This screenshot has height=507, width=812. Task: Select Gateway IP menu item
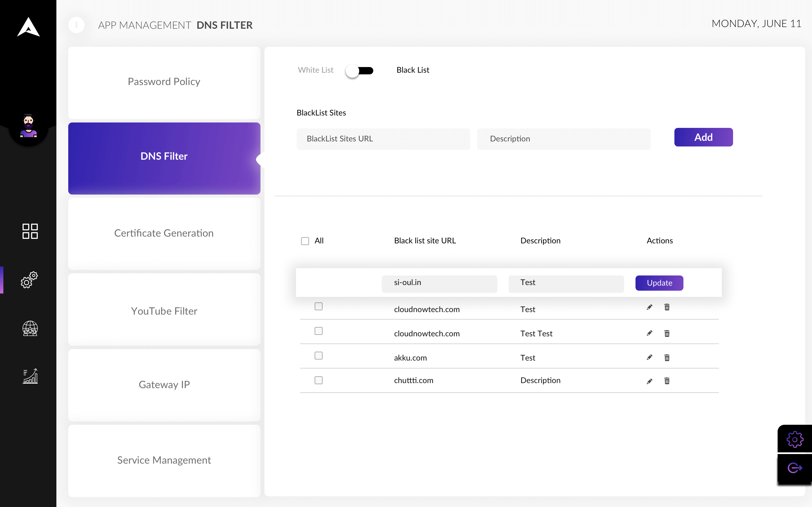(164, 385)
